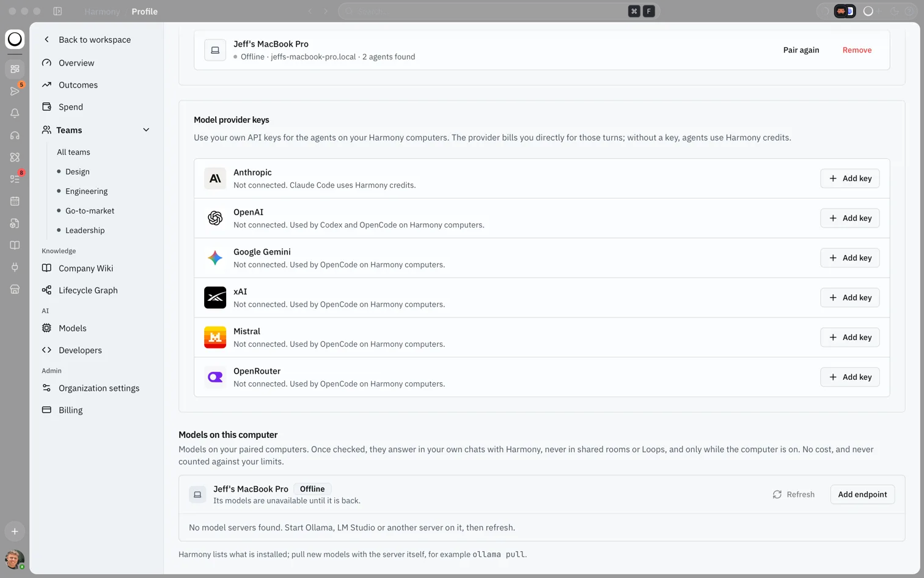Click the OpenRouter provider logo
924x578 pixels.
pyautogui.click(x=215, y=377)
